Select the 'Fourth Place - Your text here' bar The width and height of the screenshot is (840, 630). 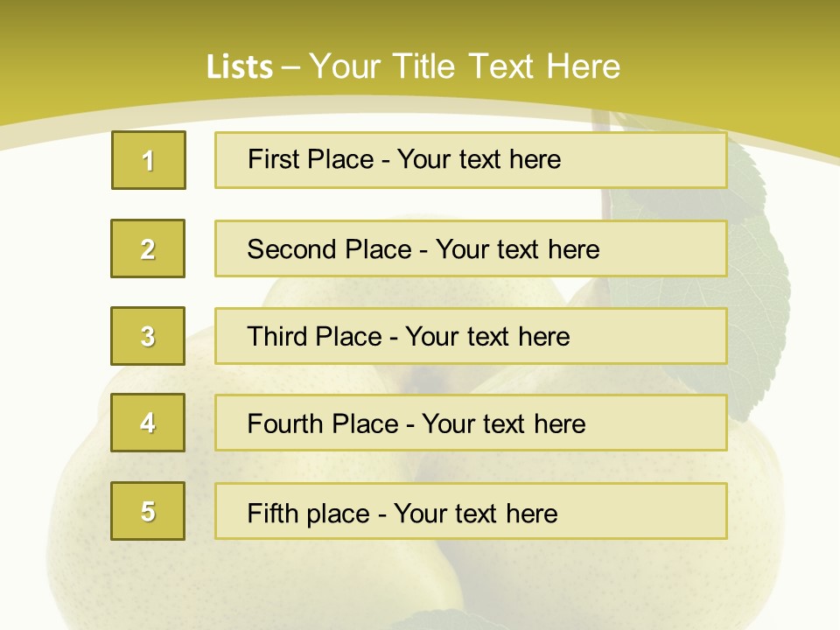471,423
